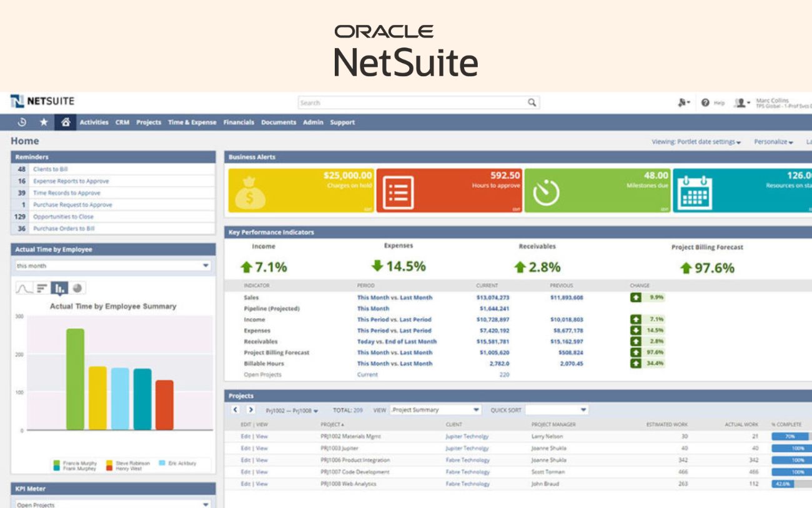812x508 pixels.
Task: Open the Personalize dropdown
Action: point(774,142)
